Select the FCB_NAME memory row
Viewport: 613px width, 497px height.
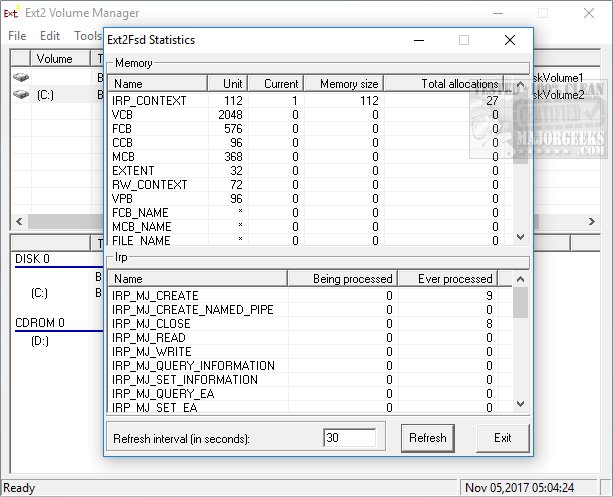coord(310,213)
